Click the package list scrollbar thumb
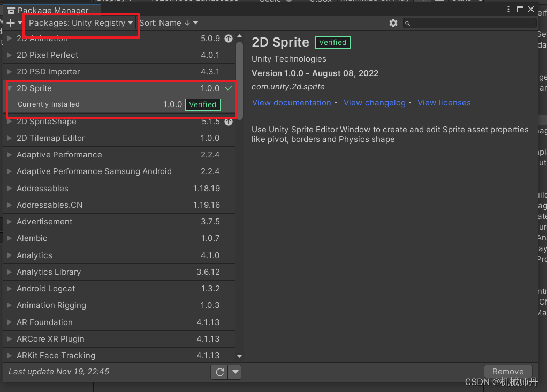547x392 pixels. [x=239, y=80]
